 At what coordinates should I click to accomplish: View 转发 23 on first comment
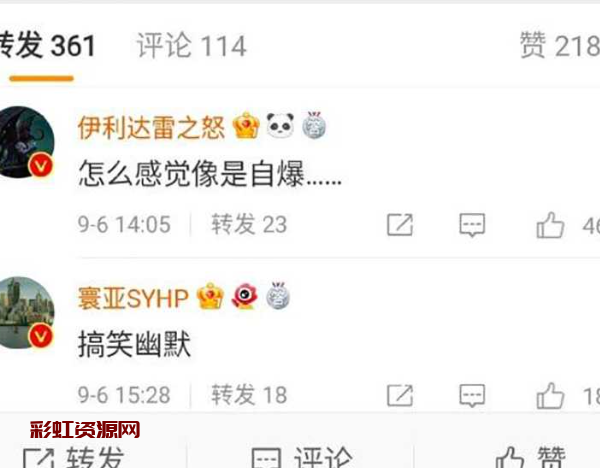pyautogui.click(x=249, y=224)
